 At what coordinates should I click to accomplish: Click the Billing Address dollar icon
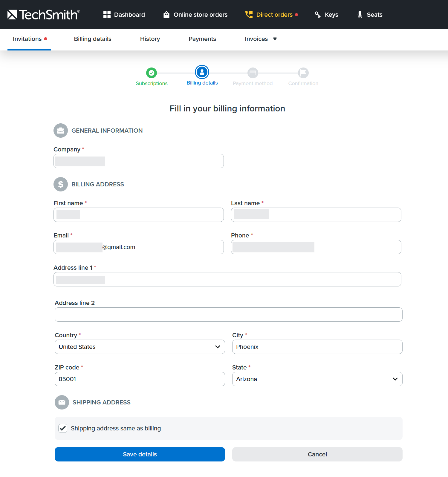(x=61, y=184)
